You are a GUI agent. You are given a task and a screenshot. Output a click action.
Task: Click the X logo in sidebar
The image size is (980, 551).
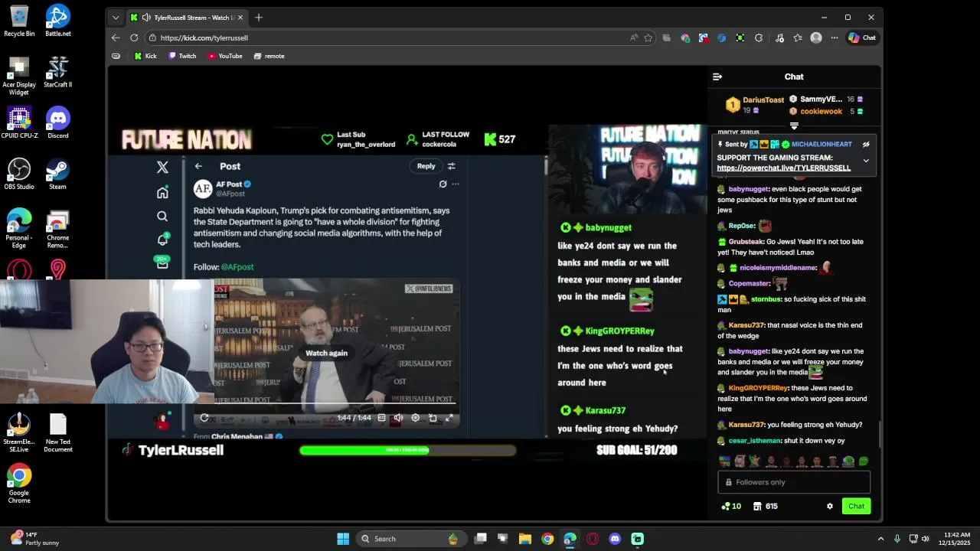162,167
